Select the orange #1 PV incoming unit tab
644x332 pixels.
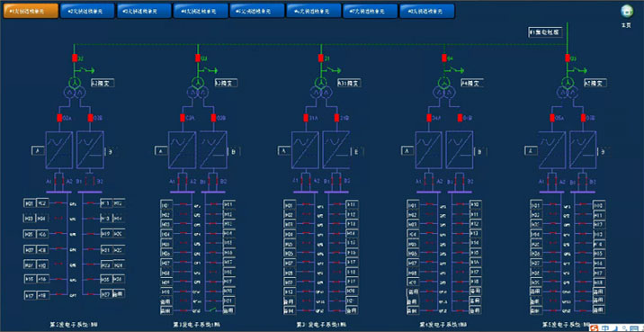31,11
